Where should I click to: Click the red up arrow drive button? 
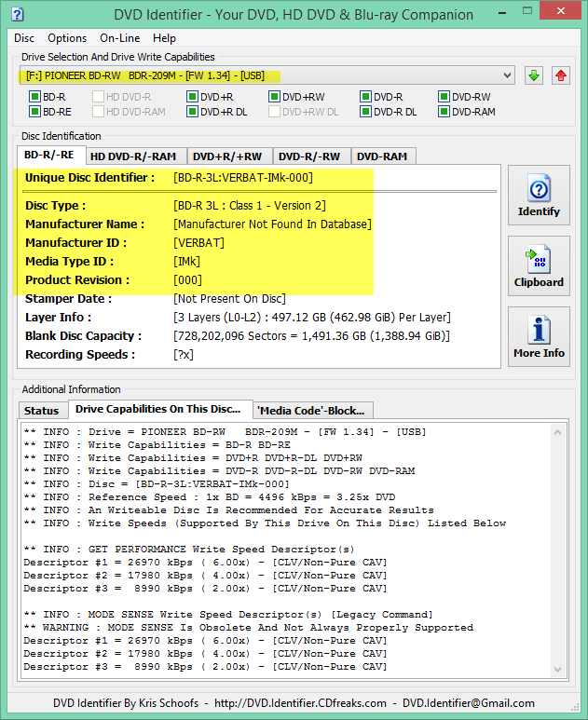point(560,75)
